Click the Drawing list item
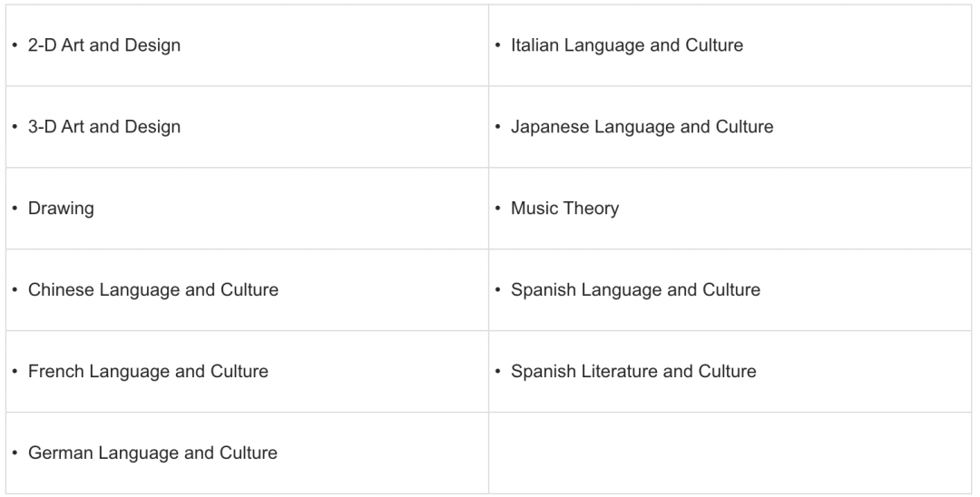 point(62,209)
